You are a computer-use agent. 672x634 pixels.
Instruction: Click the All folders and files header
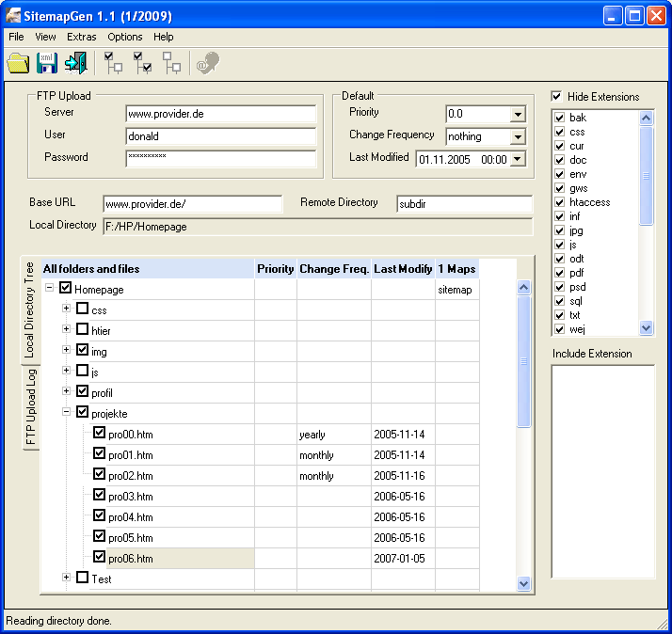coord(148,269)
